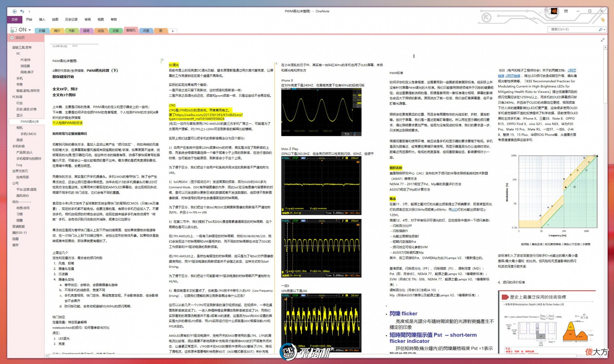
Task: Toggle full page view with expand arrows
Action: click(602, 40)
